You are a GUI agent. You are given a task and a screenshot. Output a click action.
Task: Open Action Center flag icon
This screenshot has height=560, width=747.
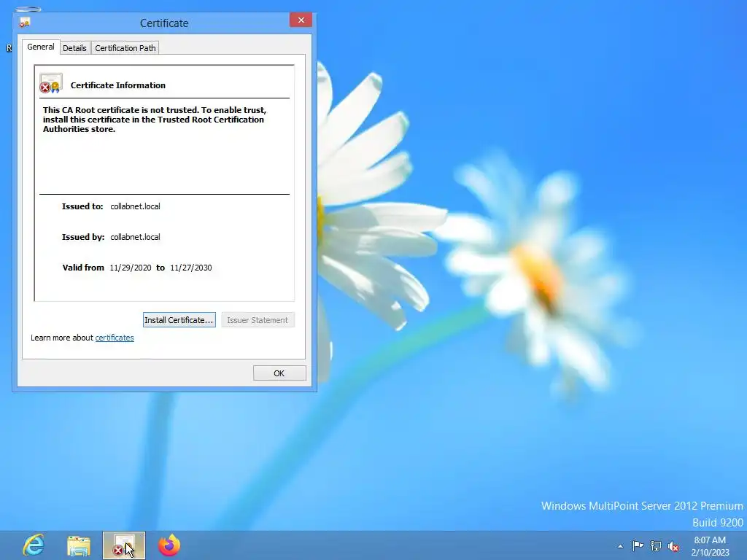[638, 545]
